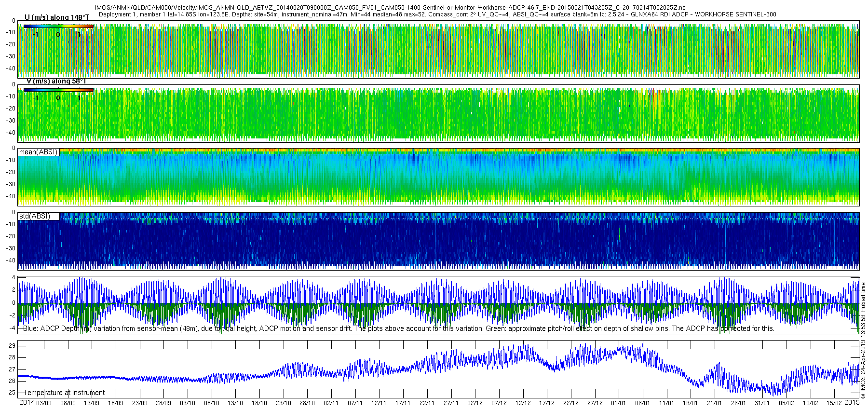Click the 'V (m/s) along 58°T' panel label
868x410 pixels.
[56, 81]
